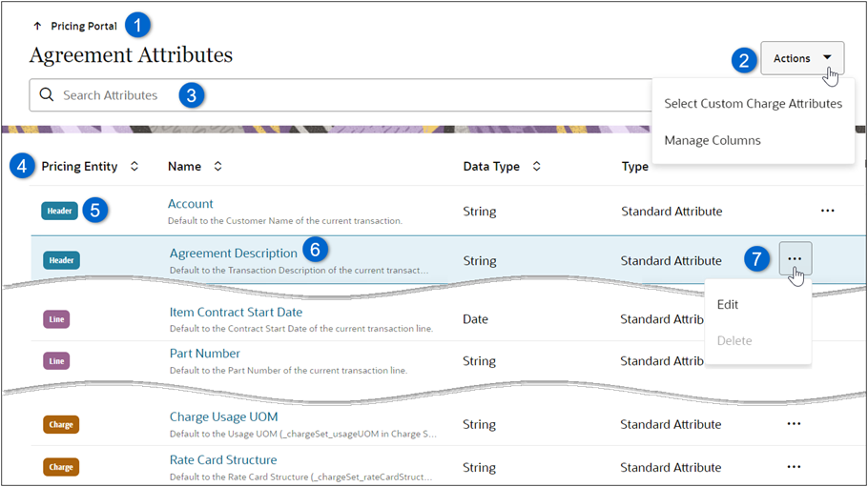Open row menu for Charge Usage UOM
868x487 pixels.
click(x=794, y=424)
